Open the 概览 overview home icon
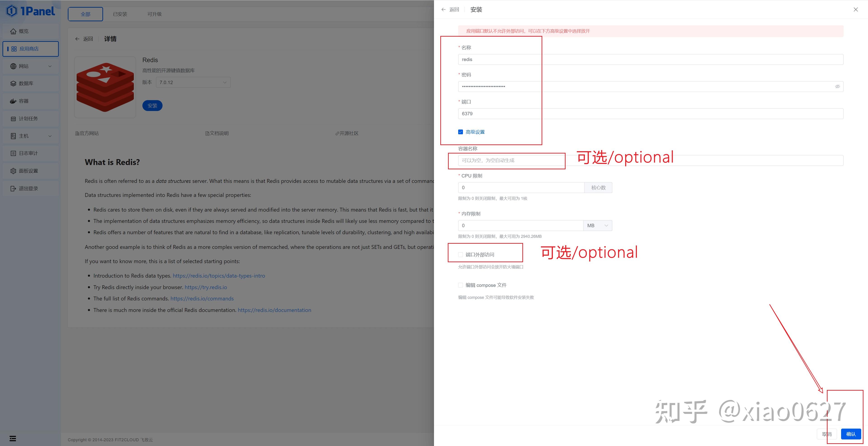868x446 pixels. pos(13,31)
